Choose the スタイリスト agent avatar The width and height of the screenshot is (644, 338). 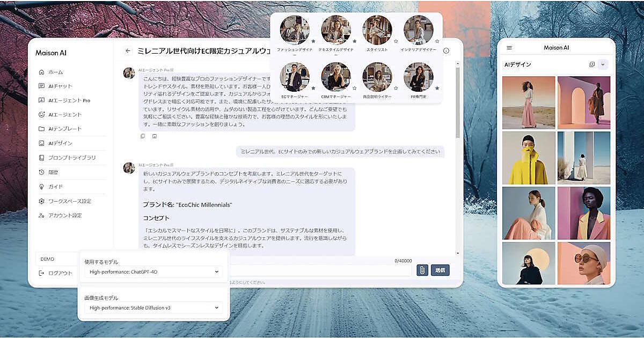click(x=377, y=30)
